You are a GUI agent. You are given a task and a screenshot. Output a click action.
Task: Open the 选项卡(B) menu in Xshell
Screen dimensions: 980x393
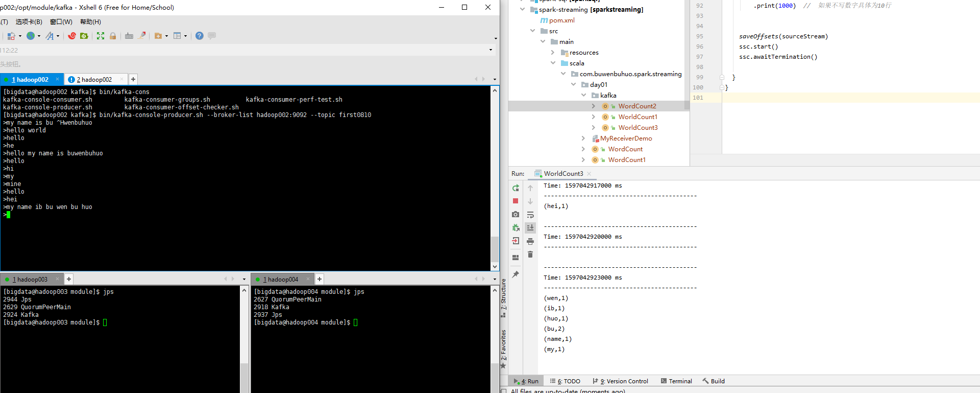(x=29, y=22)
